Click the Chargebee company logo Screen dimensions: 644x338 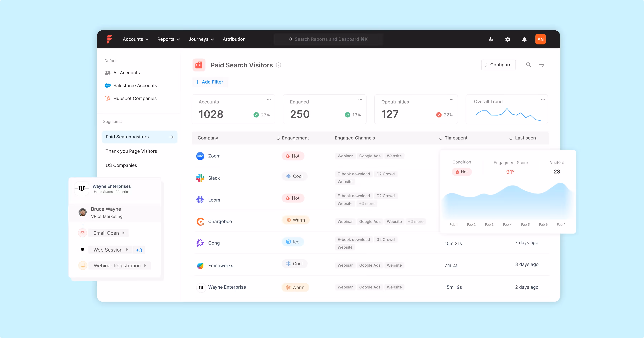(x=200, y=222)
